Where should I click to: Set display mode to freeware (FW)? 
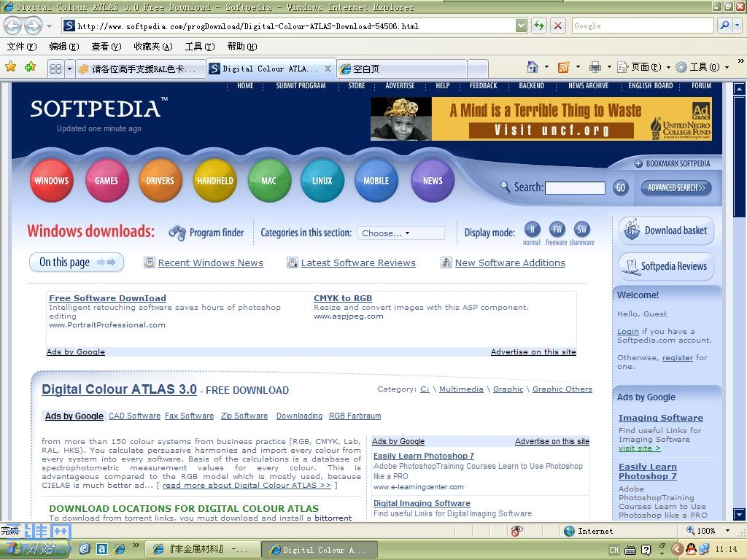(557, 230)
